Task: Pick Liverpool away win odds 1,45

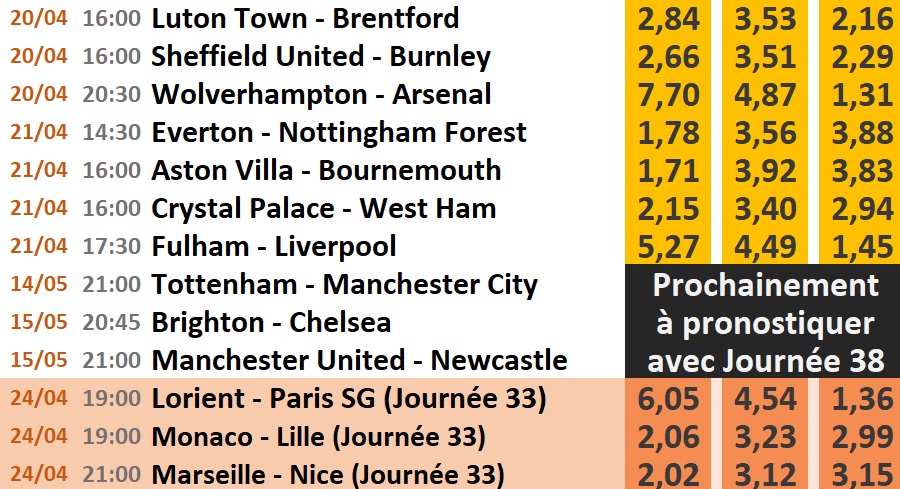Action: [x=859, y=246]
